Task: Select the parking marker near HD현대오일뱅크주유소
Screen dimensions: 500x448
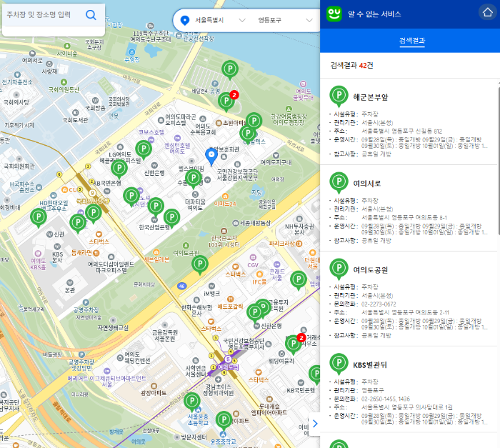Action: click(x=39, y=218)
